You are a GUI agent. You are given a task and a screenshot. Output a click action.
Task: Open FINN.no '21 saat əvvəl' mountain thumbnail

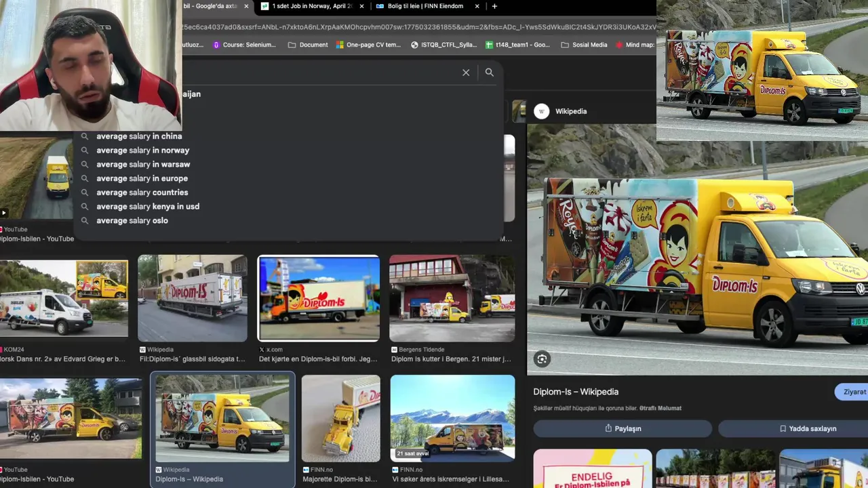click(453, 418)
